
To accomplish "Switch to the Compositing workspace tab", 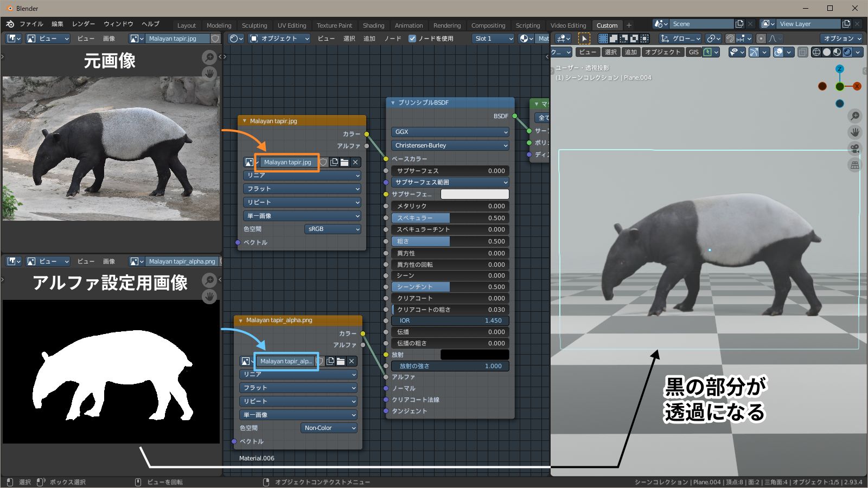I will click(488, 25).
